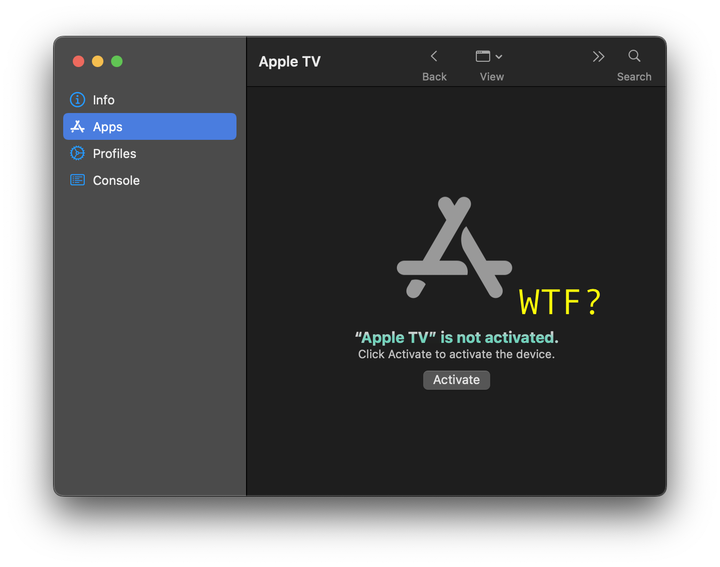Click the Console list icon
The image size is (720, 567).
click(77, 180)
